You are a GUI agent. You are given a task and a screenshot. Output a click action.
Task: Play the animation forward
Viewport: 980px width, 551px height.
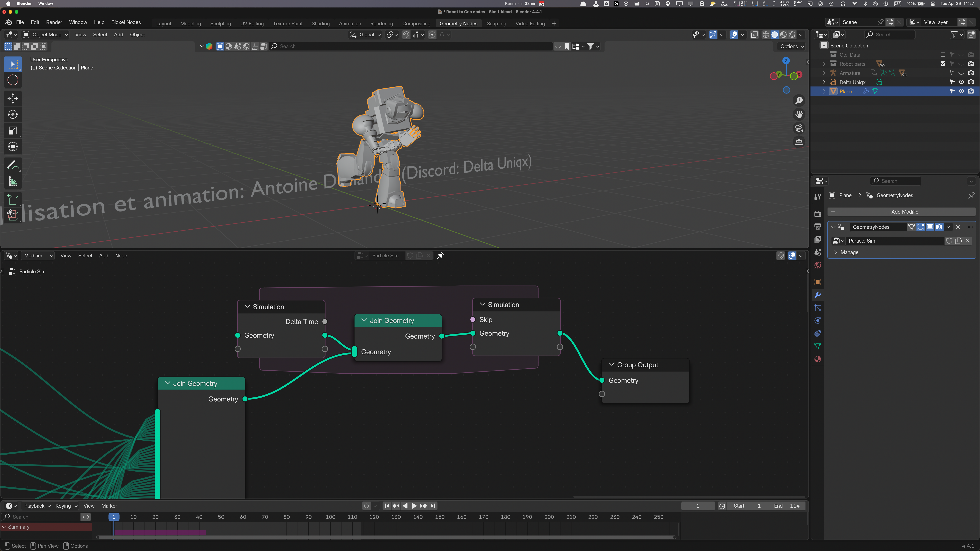(x=414, y=506)
